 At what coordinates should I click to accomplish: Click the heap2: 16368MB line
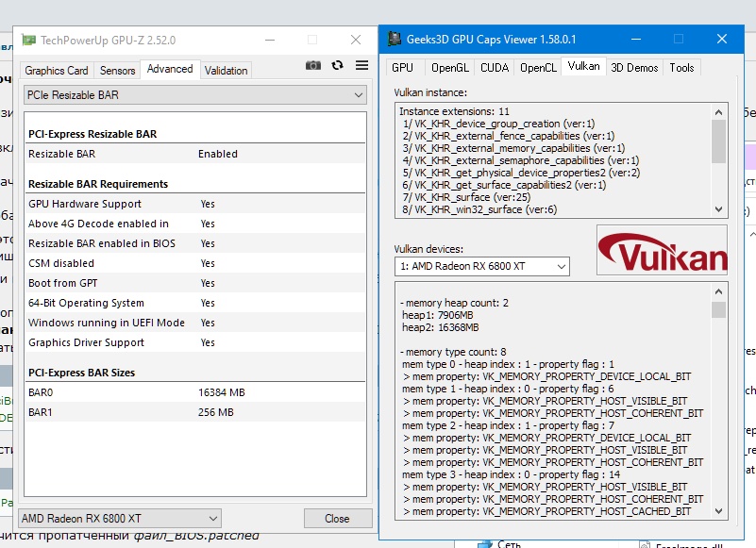(440, 327)
